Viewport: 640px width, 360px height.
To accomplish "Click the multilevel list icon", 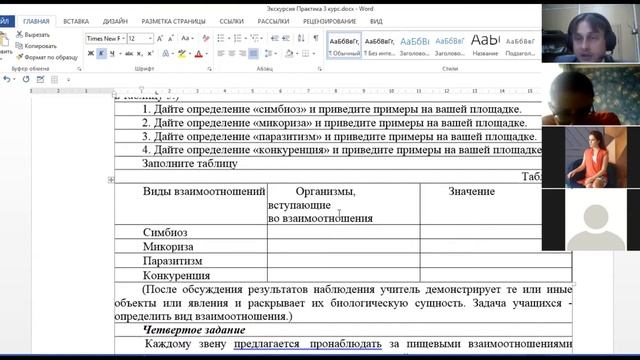I will pos(255,38).
